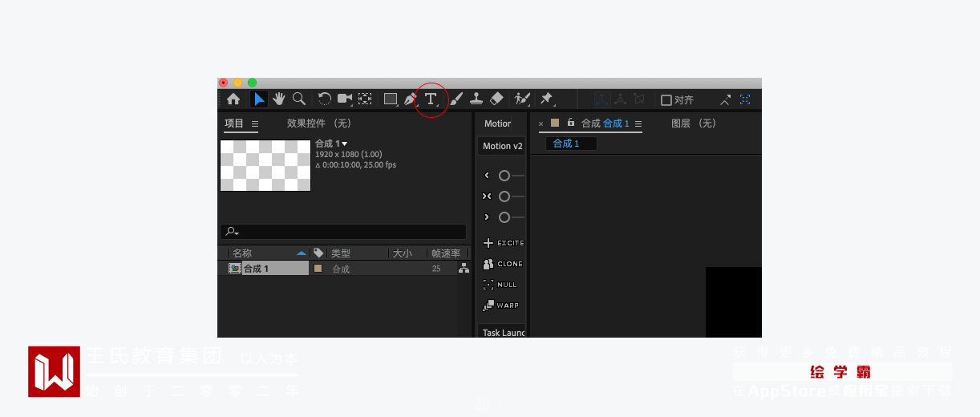Select the Brush tool
The image size is (980, 417).
(456, 99)
